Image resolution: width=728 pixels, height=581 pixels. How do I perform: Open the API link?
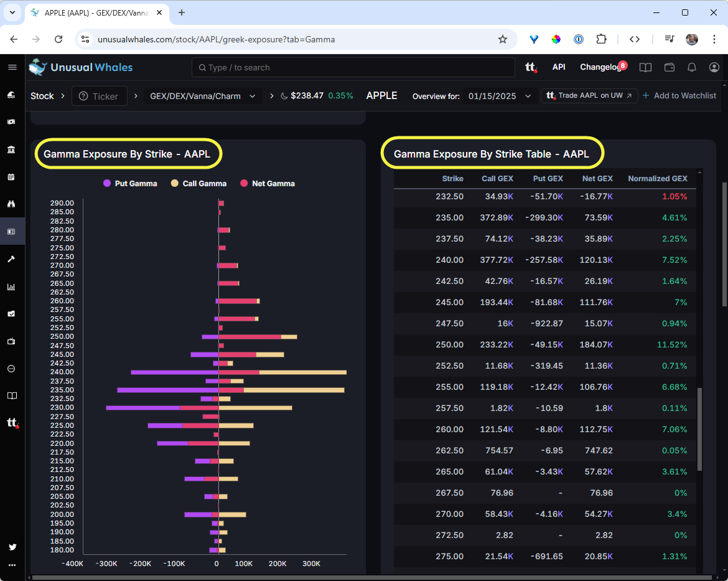(559, 67)
